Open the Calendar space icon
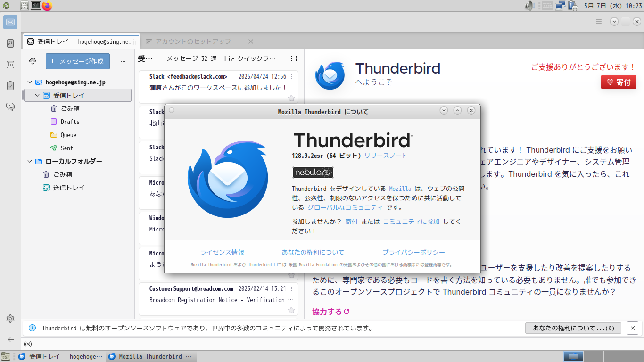Screen dimensions: 644x362 [x=10, y=65]
